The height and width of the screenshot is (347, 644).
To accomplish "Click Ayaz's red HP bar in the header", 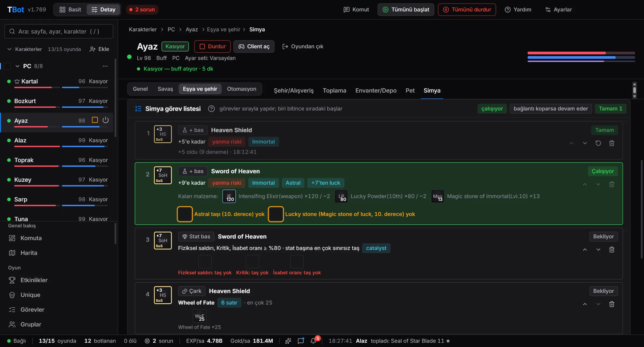I will 581,53.
